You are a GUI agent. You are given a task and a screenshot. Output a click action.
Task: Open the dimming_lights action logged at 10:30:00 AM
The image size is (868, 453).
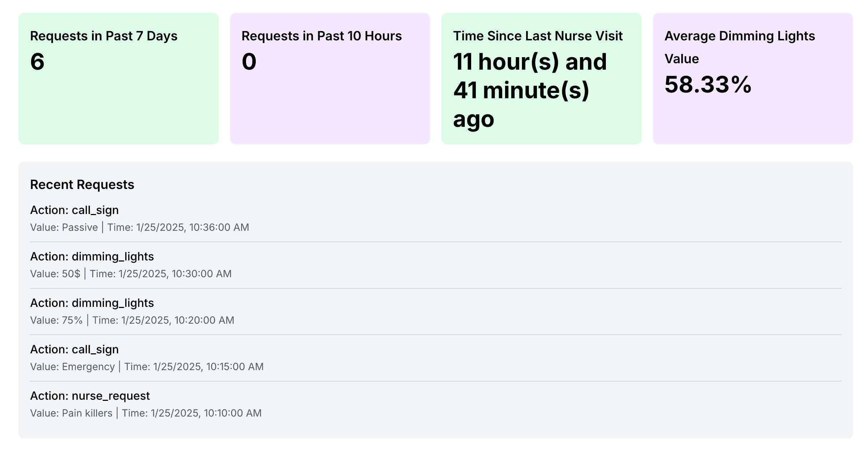tap(92, 257)
